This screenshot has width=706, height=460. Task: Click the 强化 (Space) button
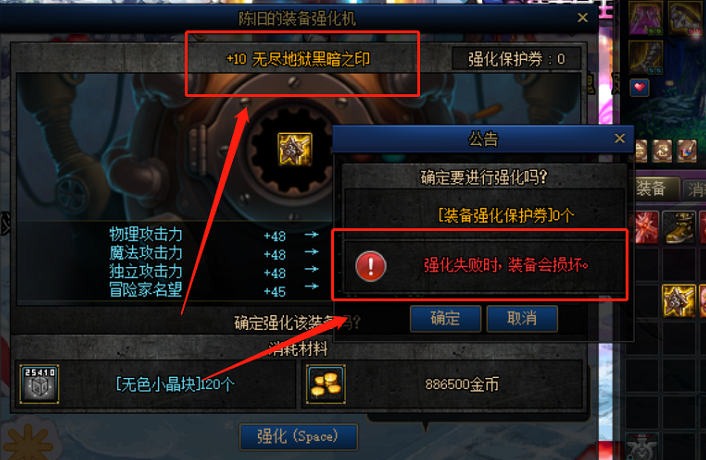pos(299,437)
